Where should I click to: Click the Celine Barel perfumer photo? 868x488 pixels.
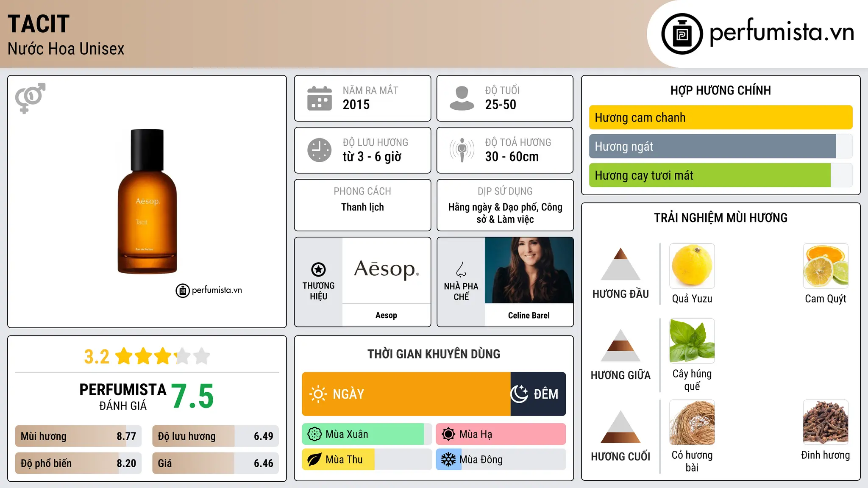click(x=529, y=270)
